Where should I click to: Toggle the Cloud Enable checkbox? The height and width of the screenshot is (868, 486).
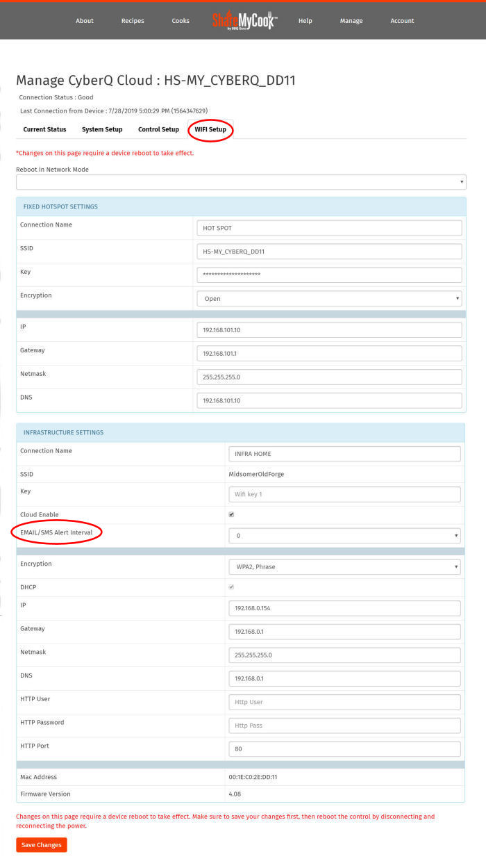[231, 514]
